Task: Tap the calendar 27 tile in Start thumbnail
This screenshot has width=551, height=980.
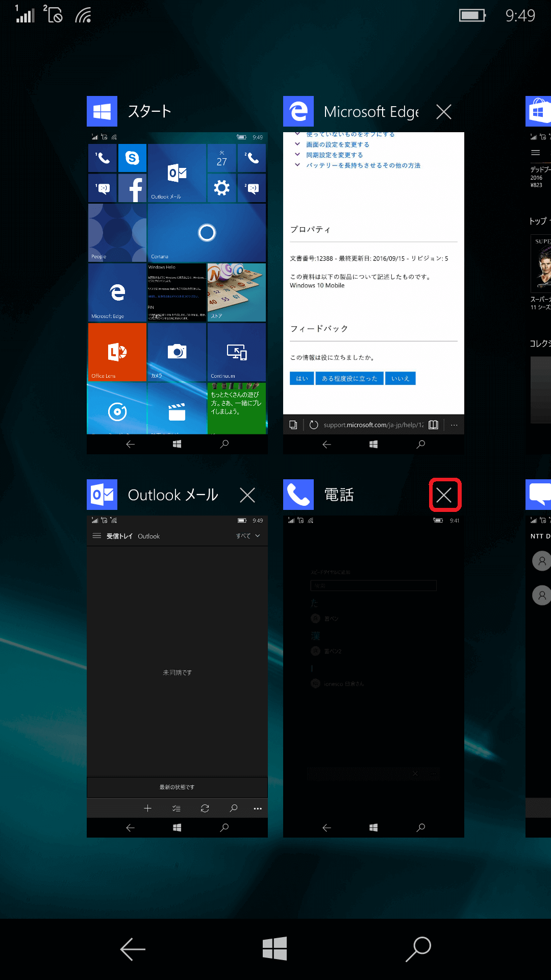Action: [x=221, y=158]
